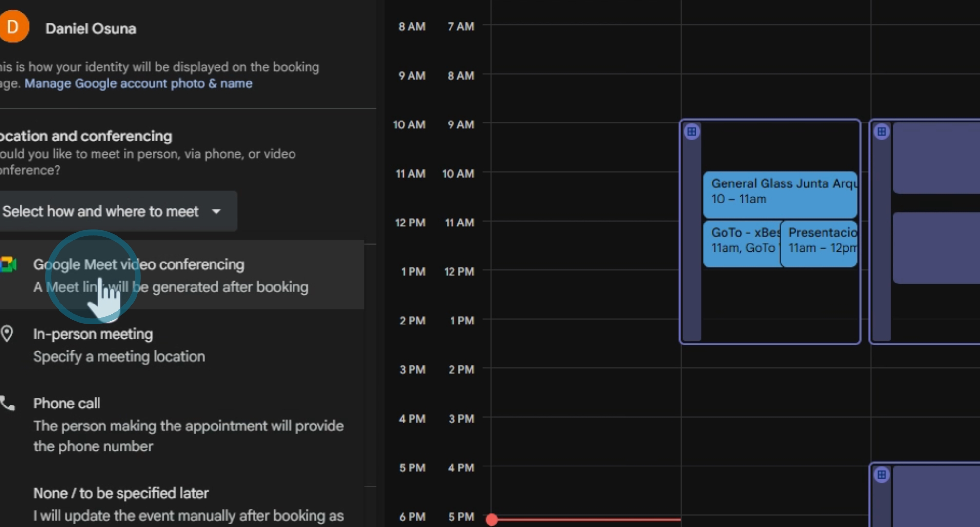Select the location pin icon for In-person meeting

pyautogui.click(x=7, y=334)
